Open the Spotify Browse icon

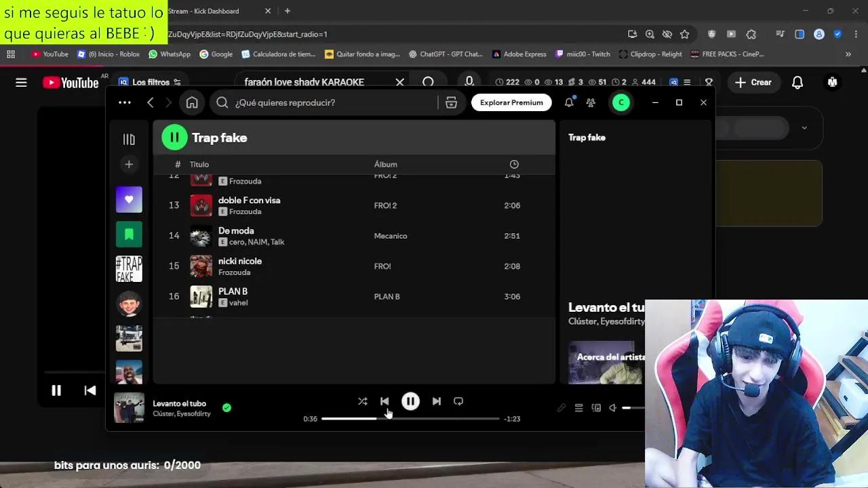coord(451,102)
